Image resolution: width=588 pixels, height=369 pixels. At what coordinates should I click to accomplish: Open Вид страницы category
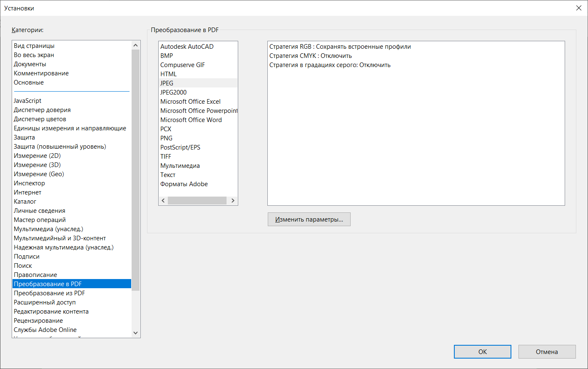(x=34, y=46)
